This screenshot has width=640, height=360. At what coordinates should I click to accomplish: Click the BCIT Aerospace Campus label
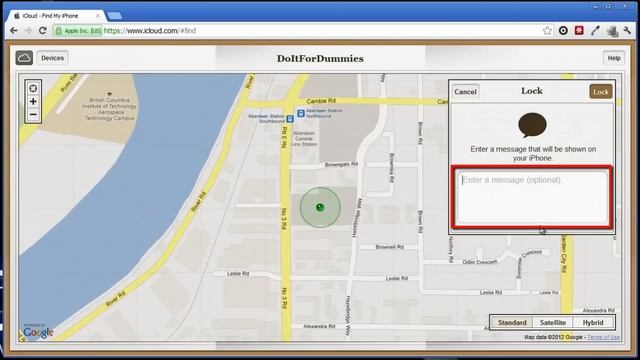click(109, 109)
